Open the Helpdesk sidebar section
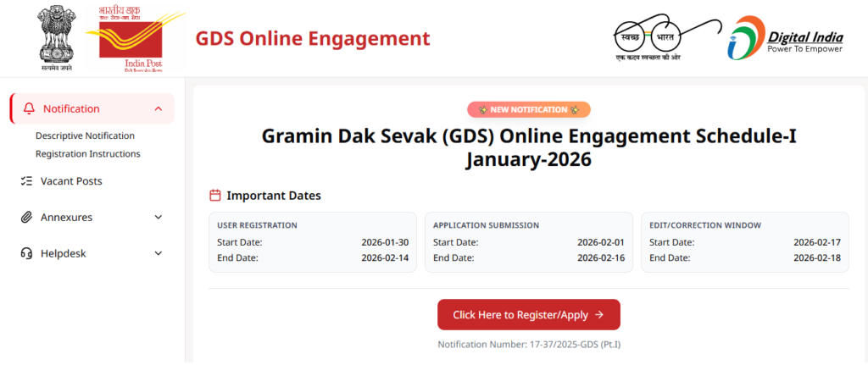The height and width of the screenshot is (365, 868). coord(92,254)
